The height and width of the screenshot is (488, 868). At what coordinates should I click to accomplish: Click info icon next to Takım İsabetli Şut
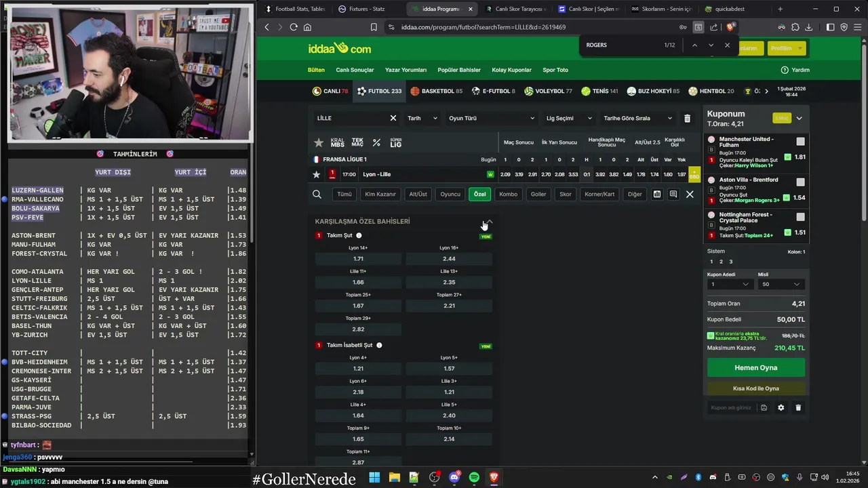pos(379,345)
